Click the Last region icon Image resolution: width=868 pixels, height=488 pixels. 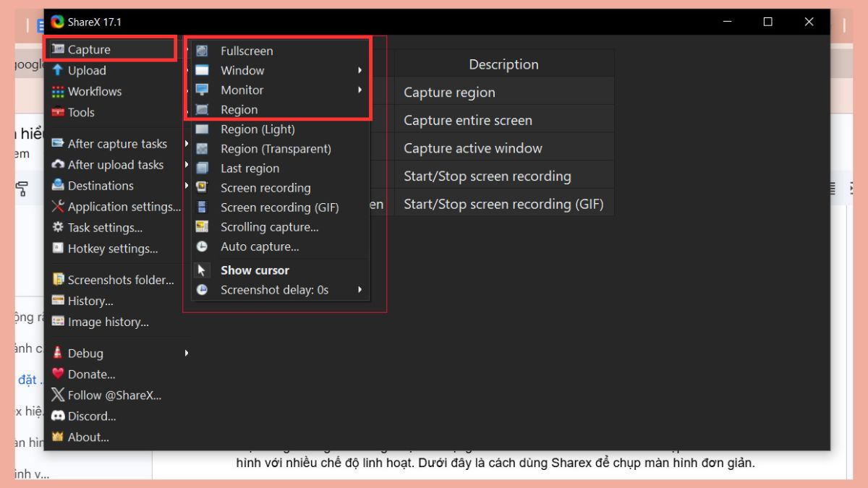(203, 168)
